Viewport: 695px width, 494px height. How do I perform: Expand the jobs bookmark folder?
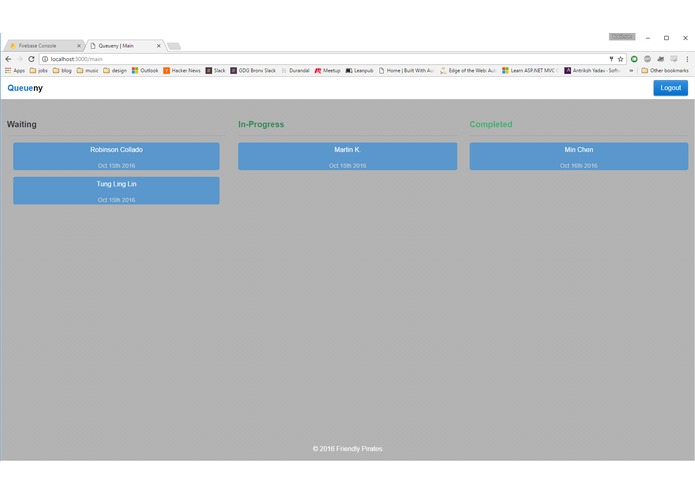[39, 70]
